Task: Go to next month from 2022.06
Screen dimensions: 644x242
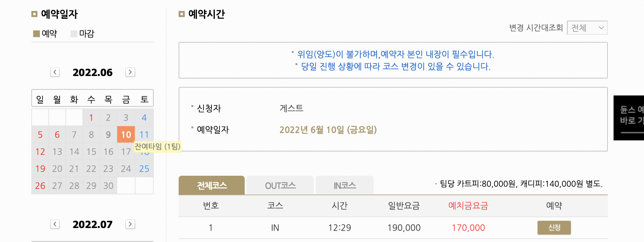Action: [130, 72]
